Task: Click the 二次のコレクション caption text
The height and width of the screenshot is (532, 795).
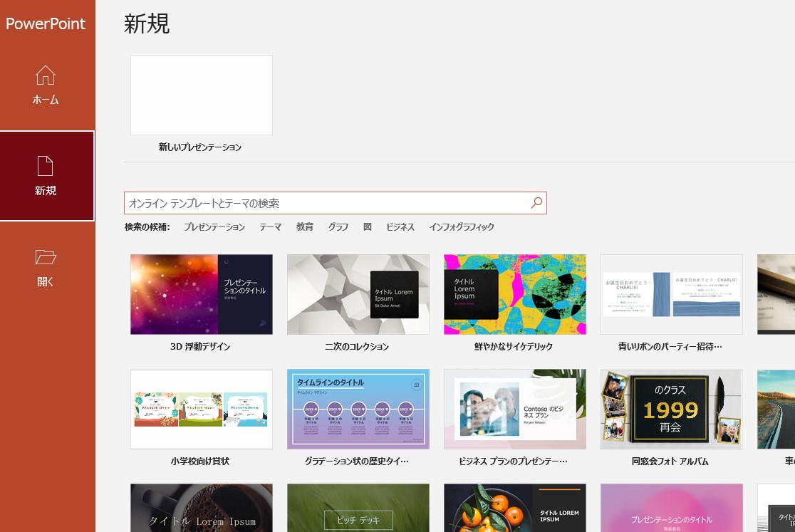Action: click(356, 347)
